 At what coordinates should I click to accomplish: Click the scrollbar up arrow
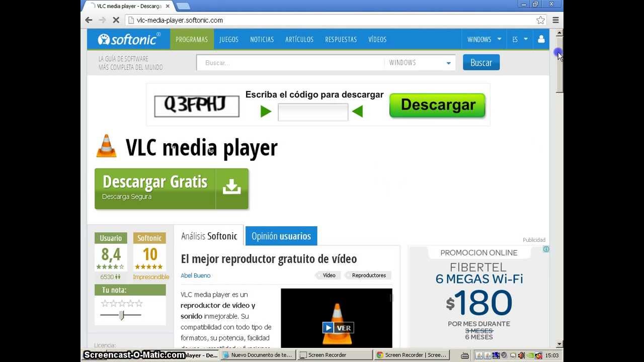(x=559, y=33)
